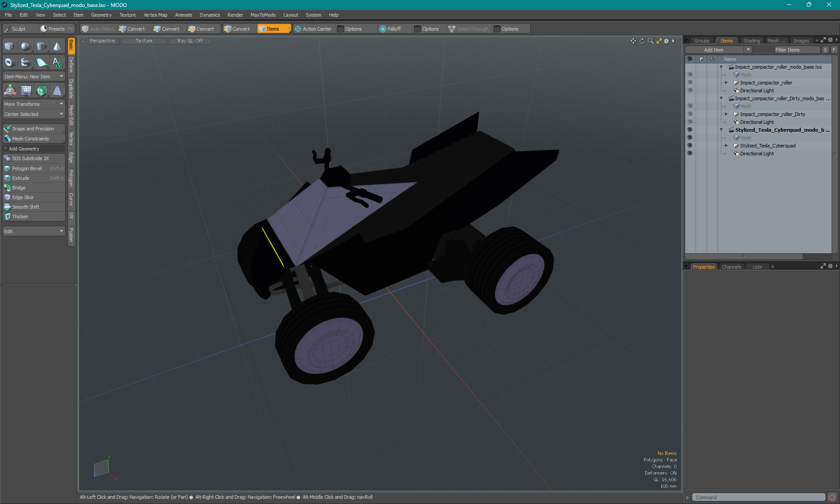840x504 pixels.
Task: Select the Pen polygon drawing tool
Action: pos(41,63)
